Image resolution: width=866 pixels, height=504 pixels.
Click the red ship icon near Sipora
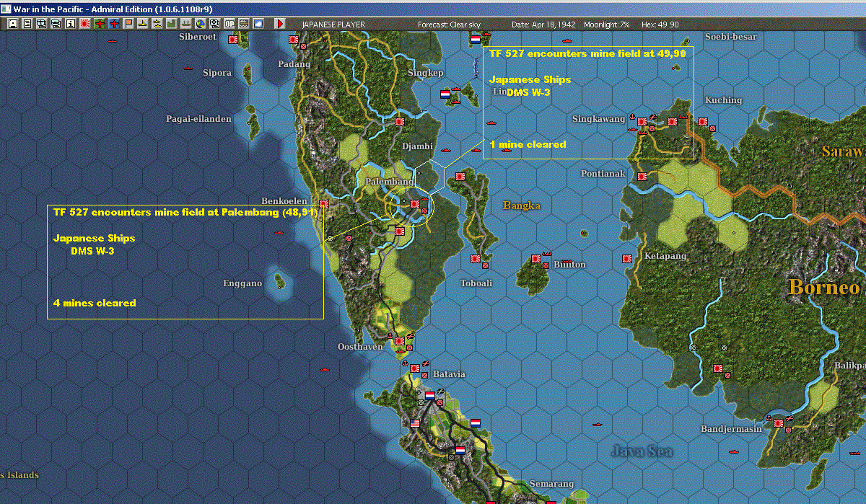click(189, 68)
